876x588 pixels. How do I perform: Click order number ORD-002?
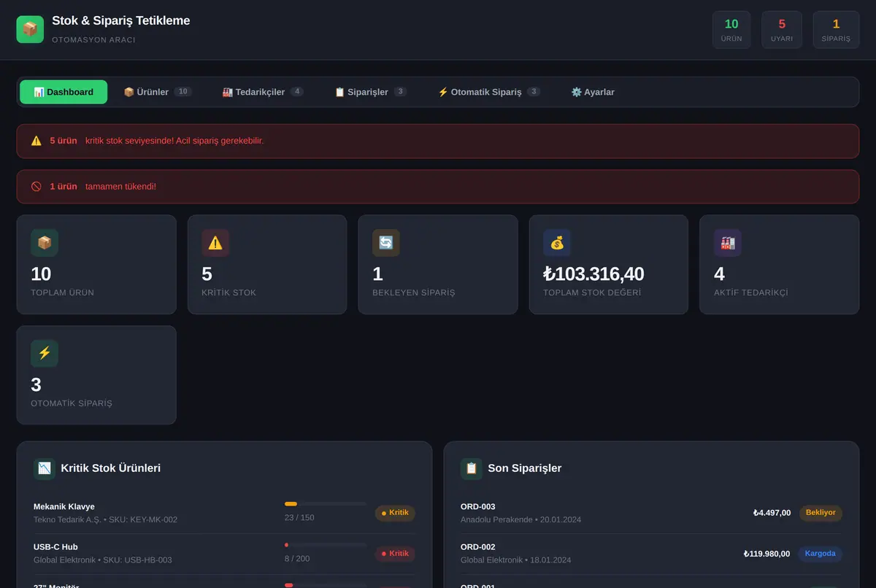tap(478, 547)
